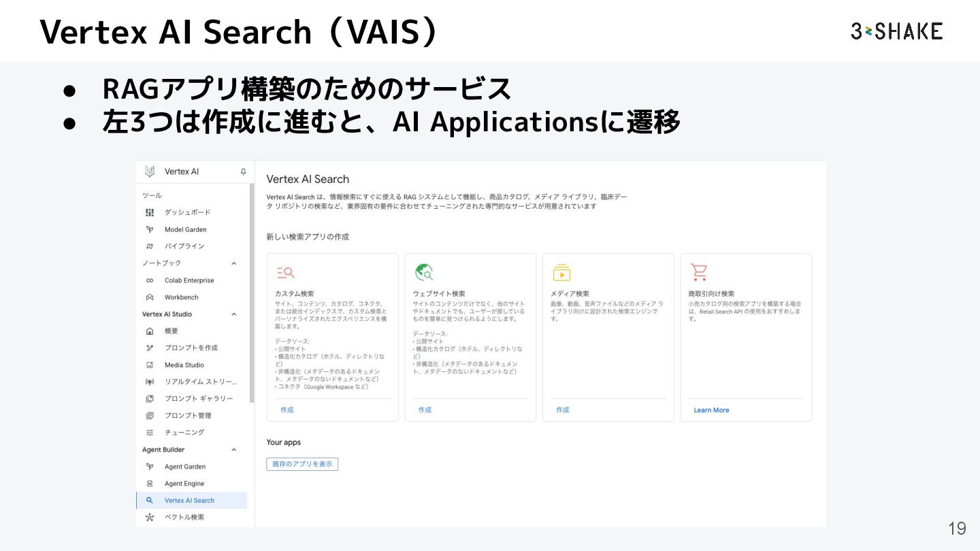The image size is (980, 551).
Task: Click '新しい検索アプリの作成' section title
Action: (x=308, y=237)
